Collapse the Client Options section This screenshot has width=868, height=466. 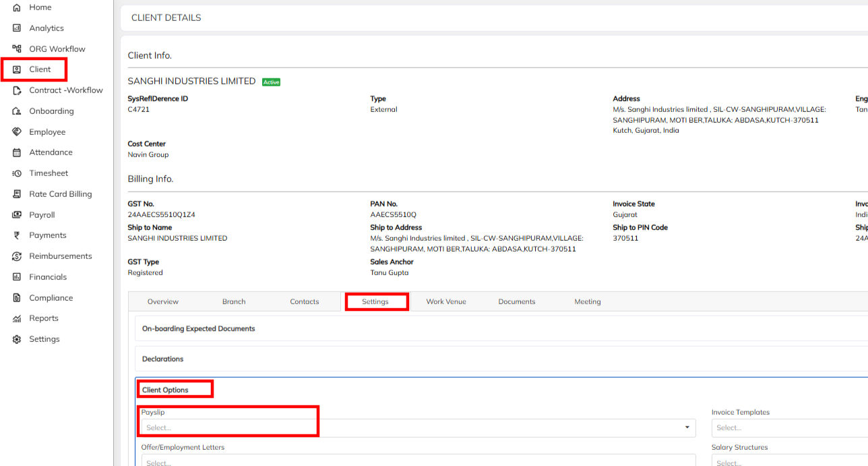point(165,390)
